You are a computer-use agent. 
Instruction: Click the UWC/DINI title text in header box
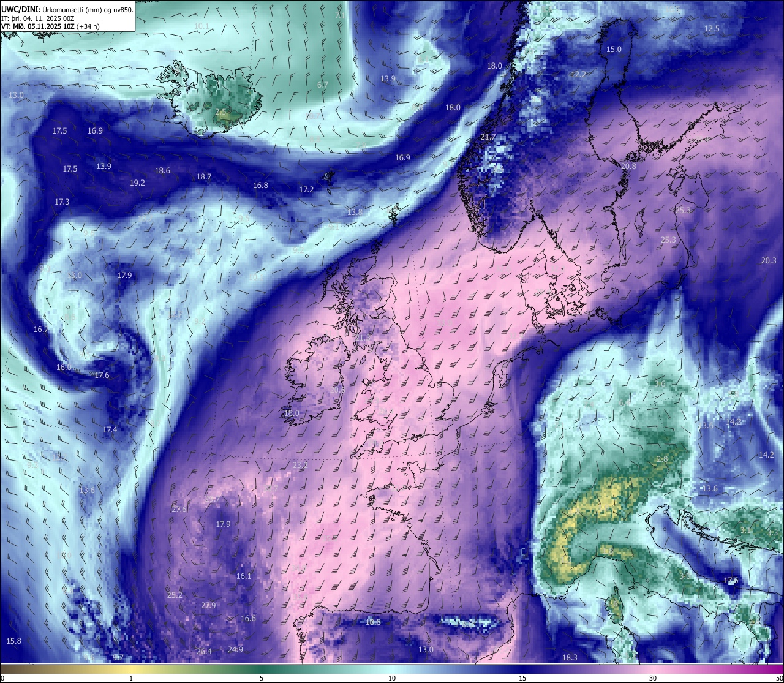click(21, 9)
